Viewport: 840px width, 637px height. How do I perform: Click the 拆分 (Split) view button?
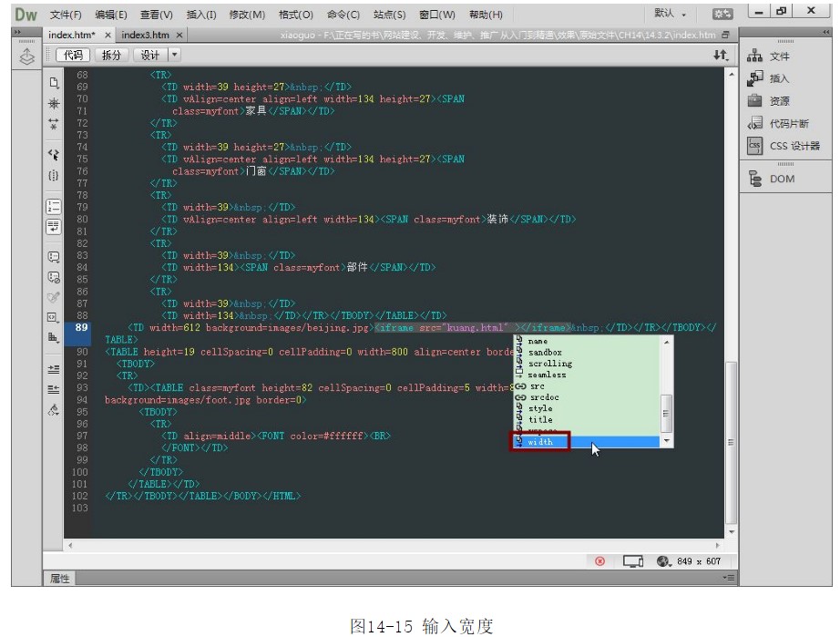click(x=111, y=56)
